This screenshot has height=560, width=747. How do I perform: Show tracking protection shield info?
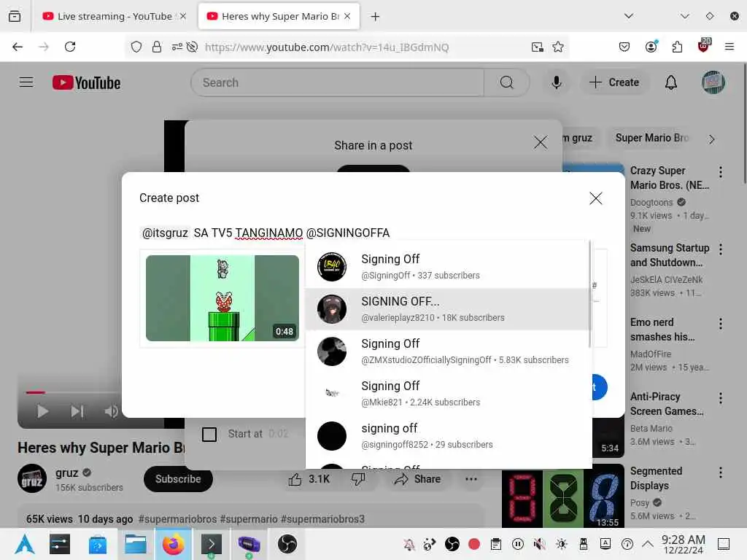click(136, 47)
